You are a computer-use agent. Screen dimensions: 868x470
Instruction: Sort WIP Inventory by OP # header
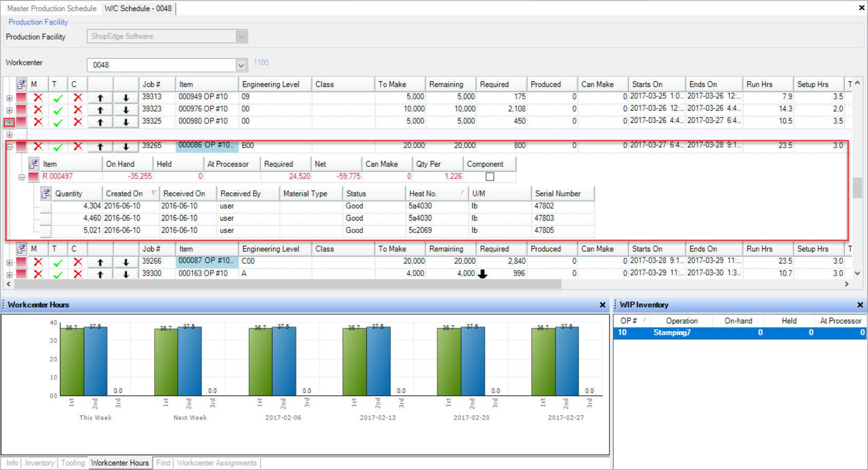632,320
